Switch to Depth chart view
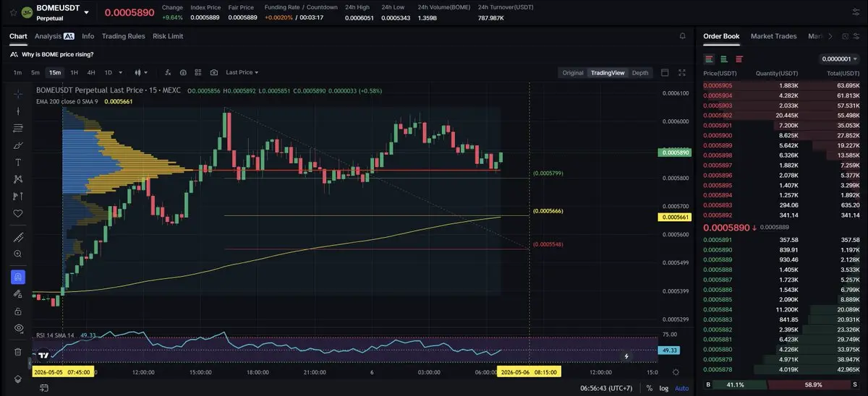The width and height of the screenshot is (868, 396). coord(640,72)
